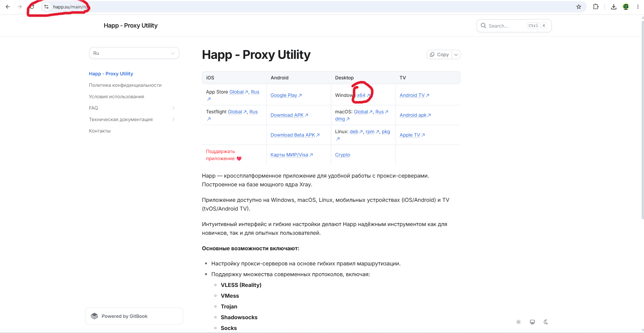644x333 pixels.
Task: Bookmark this page with star icon
Action: (x=579, y=7)
